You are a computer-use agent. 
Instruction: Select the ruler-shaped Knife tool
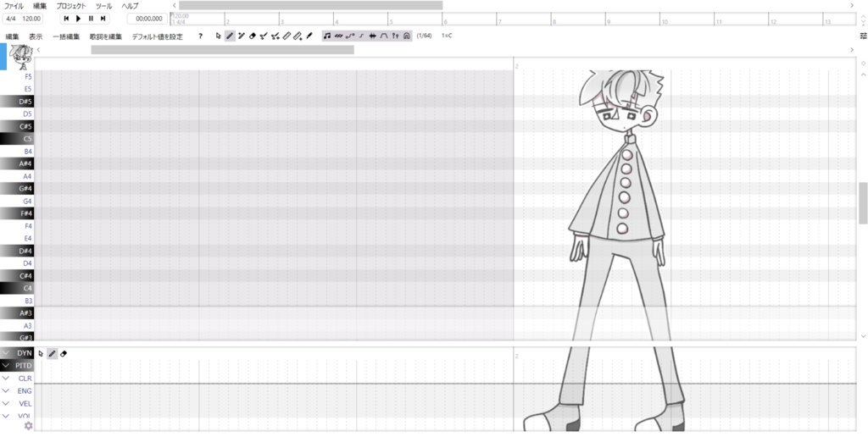tap(287, 36)
